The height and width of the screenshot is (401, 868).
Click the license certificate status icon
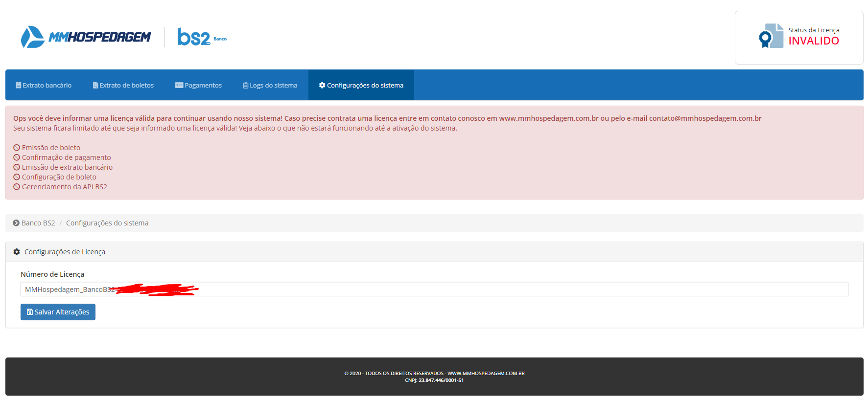coord(771,36)
